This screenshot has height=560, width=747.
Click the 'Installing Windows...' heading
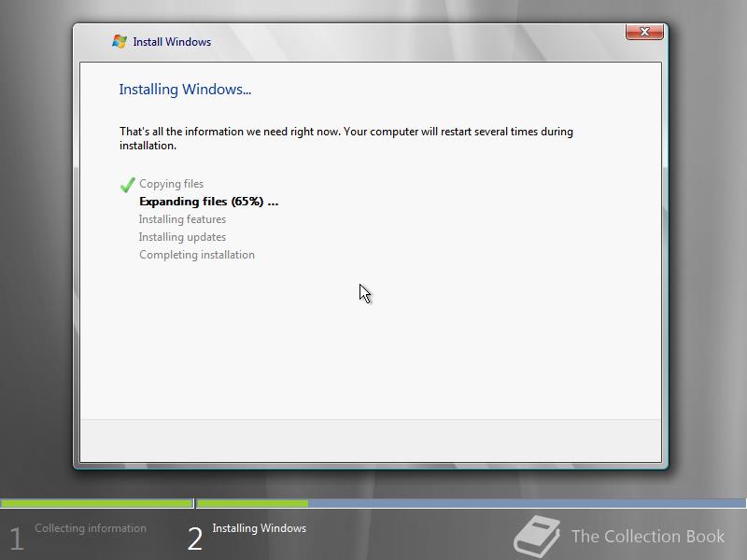coord(185,90)
